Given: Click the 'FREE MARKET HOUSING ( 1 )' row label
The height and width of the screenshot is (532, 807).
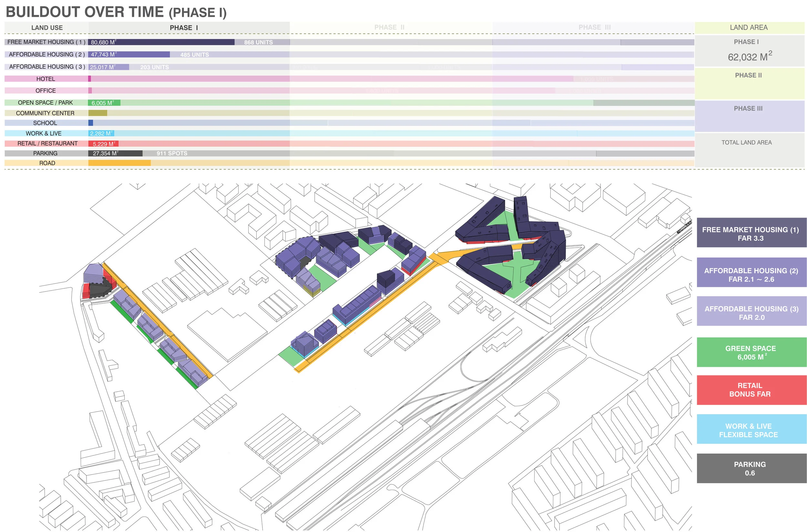Looking at the screenshot, I should pyautogui.click(x=46, y=42).
